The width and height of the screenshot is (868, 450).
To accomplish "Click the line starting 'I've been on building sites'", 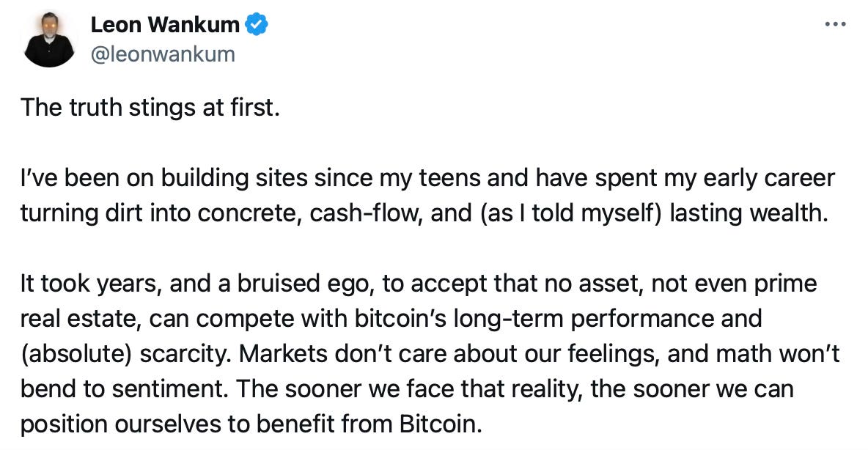I will [x=427, y=178].
